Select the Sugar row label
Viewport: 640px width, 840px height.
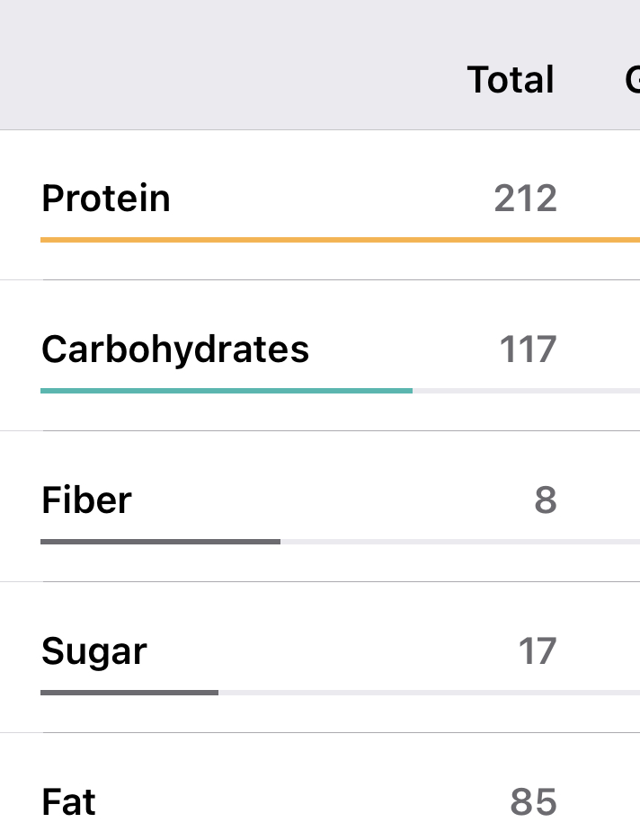94,651
